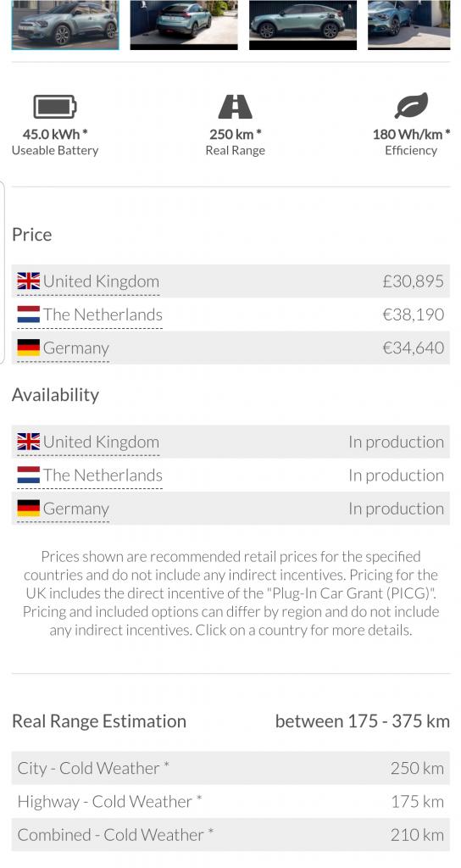Click the UK flag in Availability section
This screenshot has width=461, height=868.
(29, 442)
